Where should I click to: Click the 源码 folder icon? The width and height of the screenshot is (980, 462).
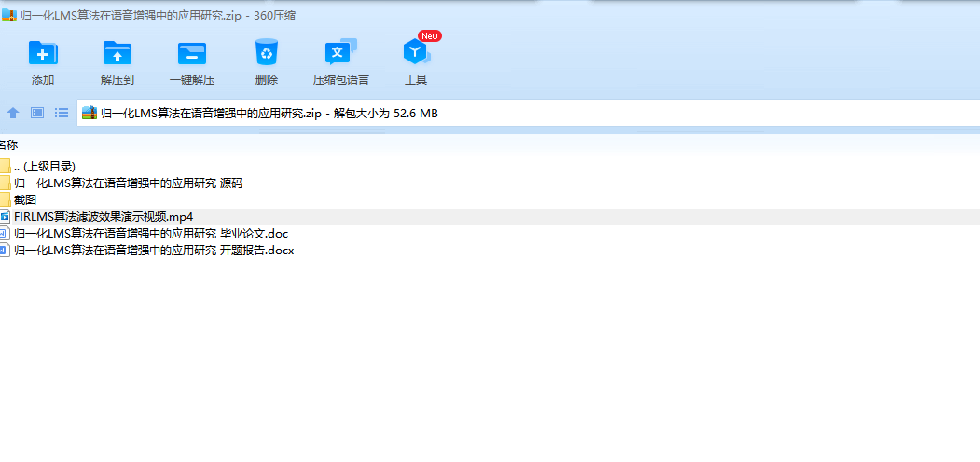pyautogui.click(x=5, y=183)
